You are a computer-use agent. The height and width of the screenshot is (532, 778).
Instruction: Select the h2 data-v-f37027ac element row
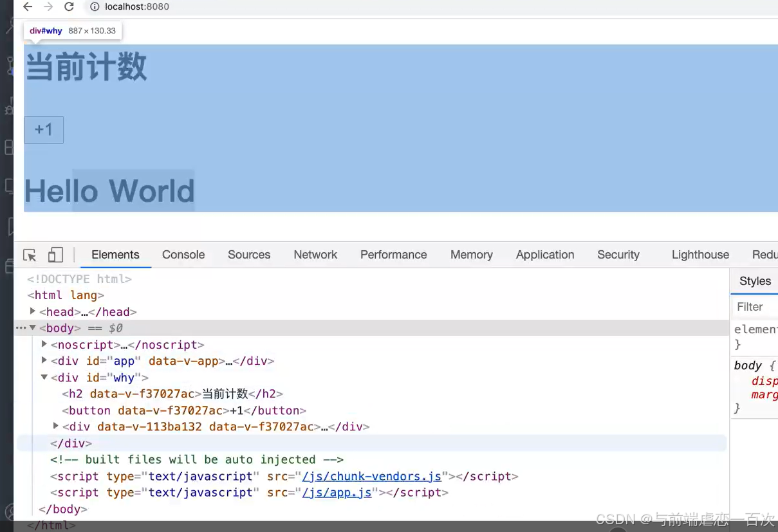click(x=172, y=394)
